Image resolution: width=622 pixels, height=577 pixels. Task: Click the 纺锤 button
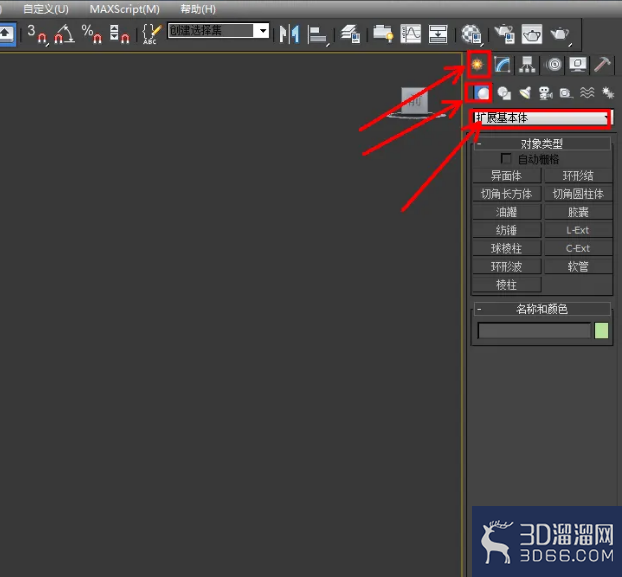[507, 230]
